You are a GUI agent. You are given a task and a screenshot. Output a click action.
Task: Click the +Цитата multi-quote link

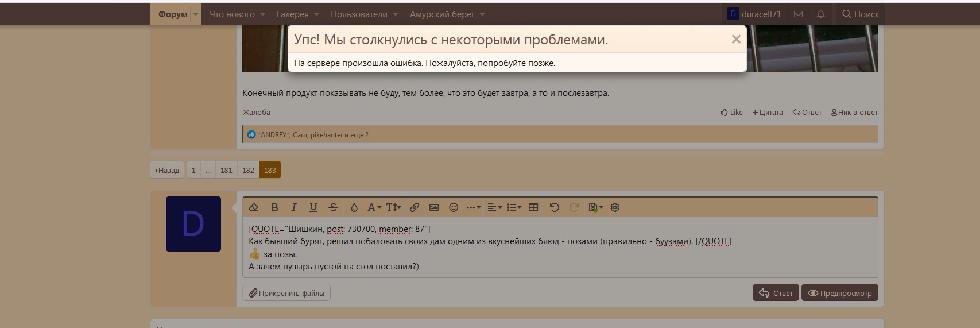pos(768,112)
